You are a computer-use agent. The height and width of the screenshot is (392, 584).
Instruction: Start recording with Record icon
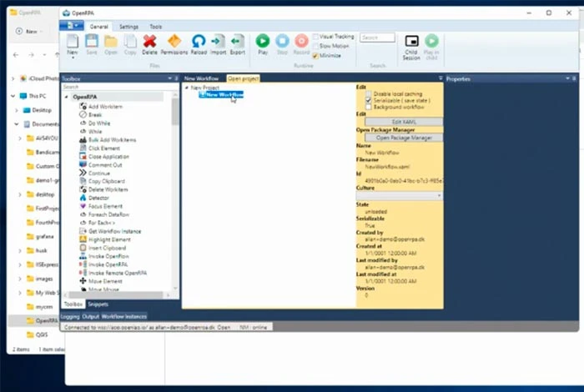301,45
